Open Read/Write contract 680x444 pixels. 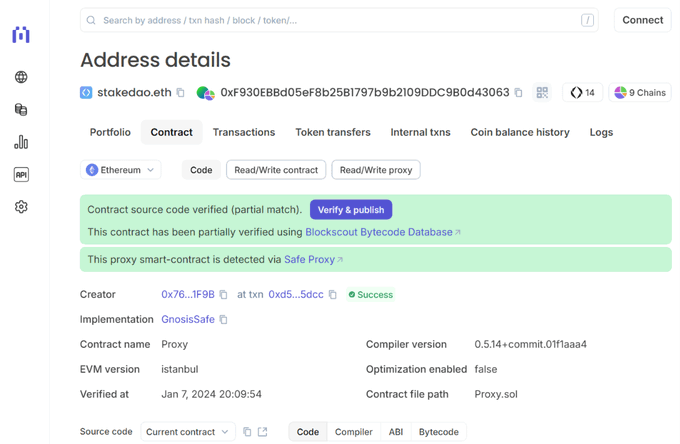point(276,170)
